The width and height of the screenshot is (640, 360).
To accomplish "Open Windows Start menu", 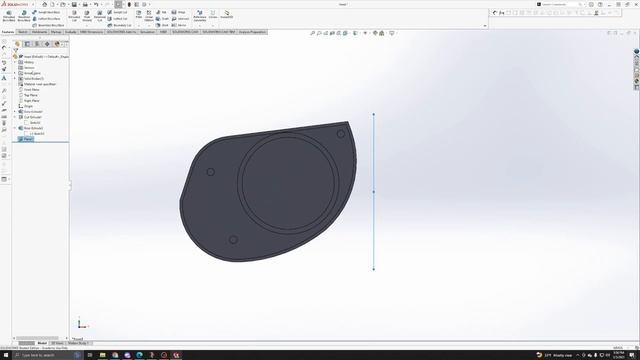I will [6, 355].
